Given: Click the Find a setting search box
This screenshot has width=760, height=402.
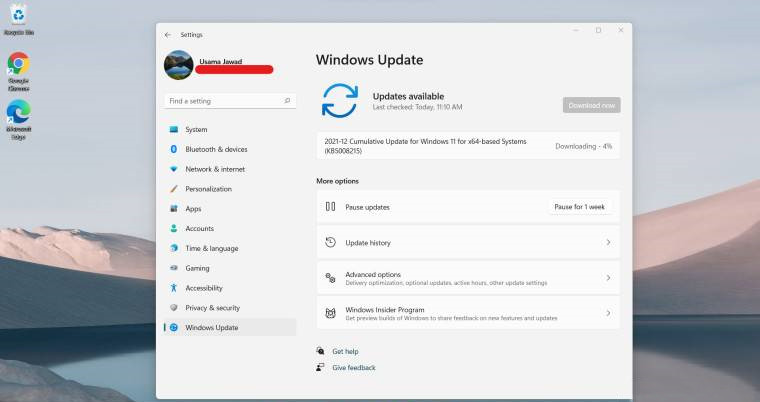Looking at the screenshot, I should click(x=230, y=101).
